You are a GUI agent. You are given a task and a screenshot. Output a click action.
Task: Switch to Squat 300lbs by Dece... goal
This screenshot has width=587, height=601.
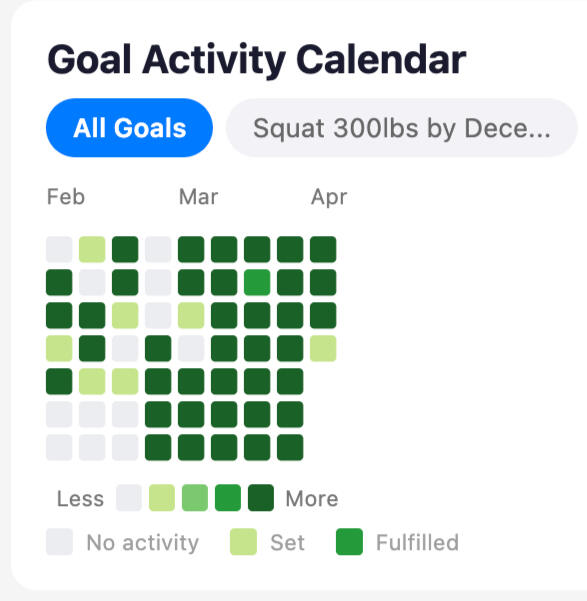401,128
